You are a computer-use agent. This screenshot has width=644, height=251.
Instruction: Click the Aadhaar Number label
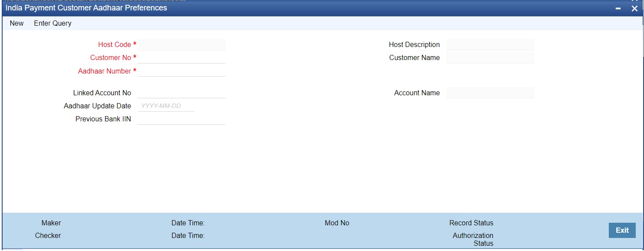click(x=105, y=71)
